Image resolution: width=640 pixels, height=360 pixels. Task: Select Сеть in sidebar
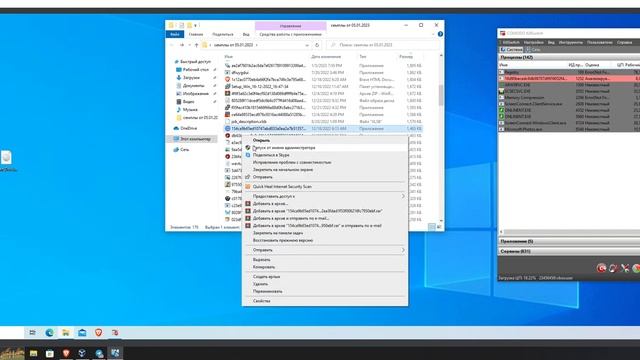[x=184, y=149]
